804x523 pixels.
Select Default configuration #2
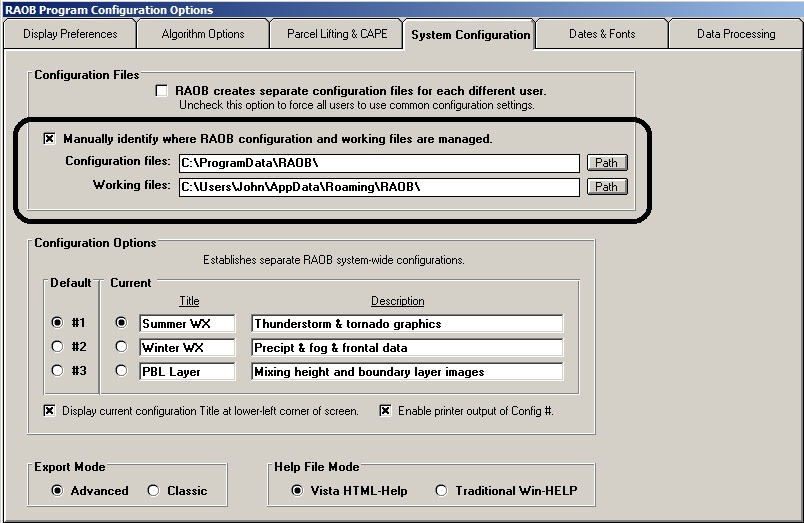coord(57,347)
